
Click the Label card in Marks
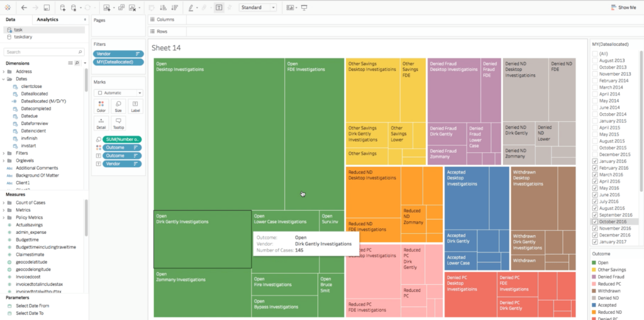coord(135,106)
